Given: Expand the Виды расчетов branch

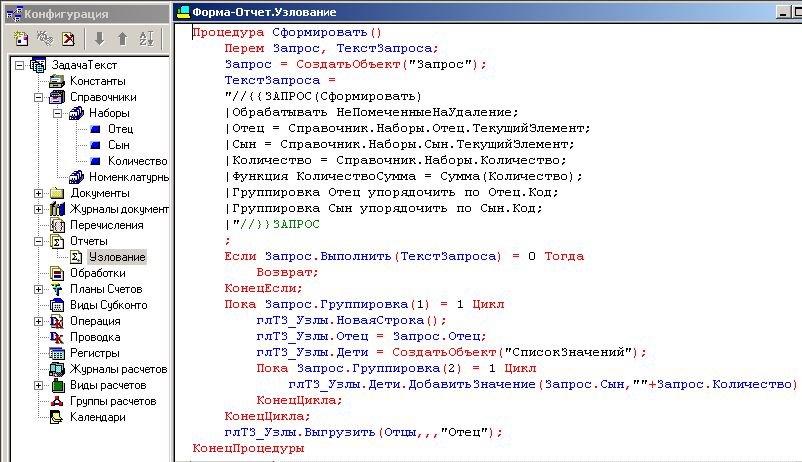Looking at the screenshot, I should tap(38, 385).
